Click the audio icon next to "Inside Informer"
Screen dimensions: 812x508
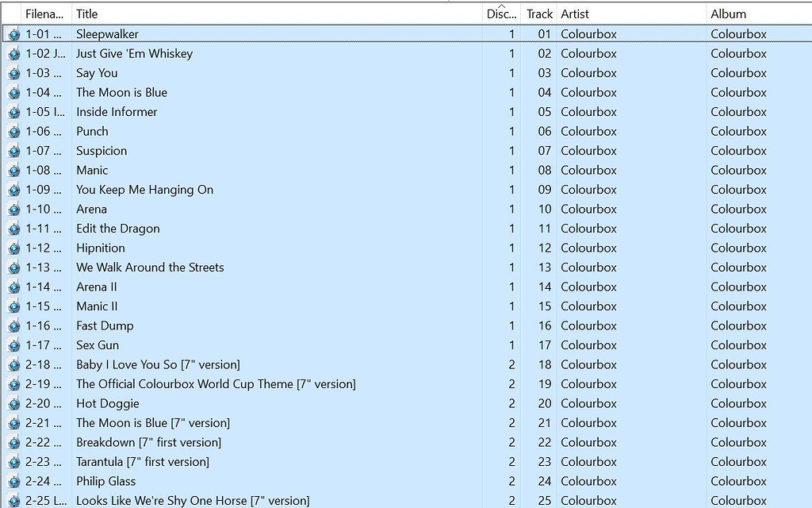14,111
